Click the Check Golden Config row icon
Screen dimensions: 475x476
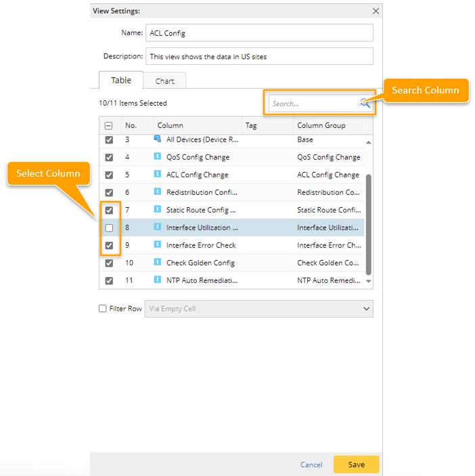158,262
